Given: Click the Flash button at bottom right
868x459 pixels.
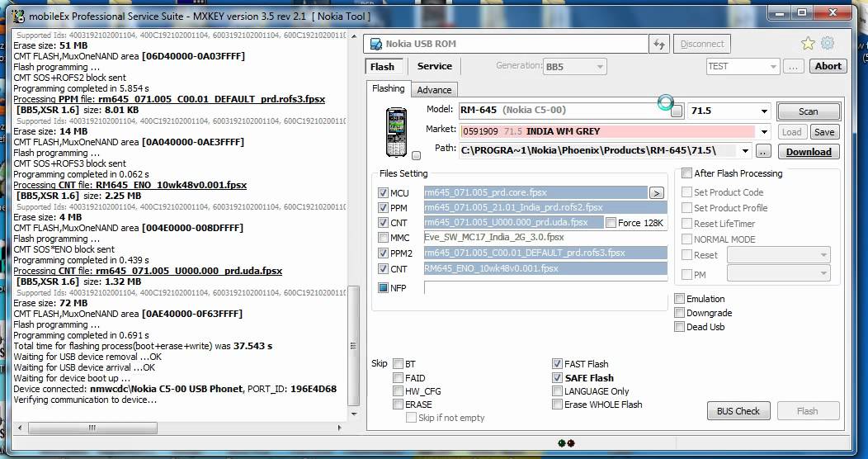Looking at the screenshot, I should (x=808, y=411).
